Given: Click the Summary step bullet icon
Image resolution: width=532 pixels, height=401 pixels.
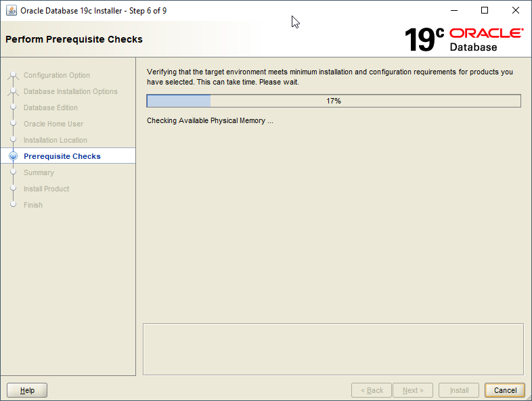Looking at the screenshot, I should (x=13, y=172).
